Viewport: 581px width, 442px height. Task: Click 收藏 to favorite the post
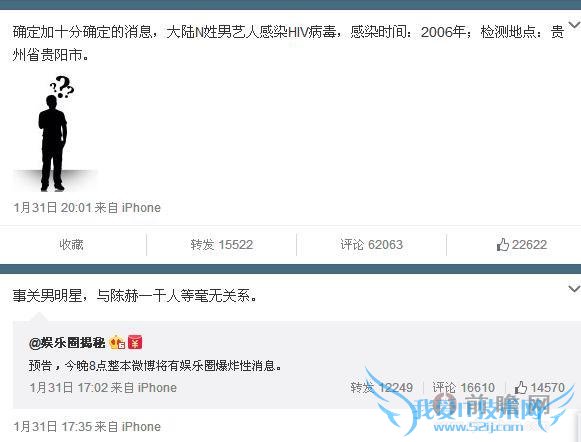pyautogui.click(x=72, y=245)
